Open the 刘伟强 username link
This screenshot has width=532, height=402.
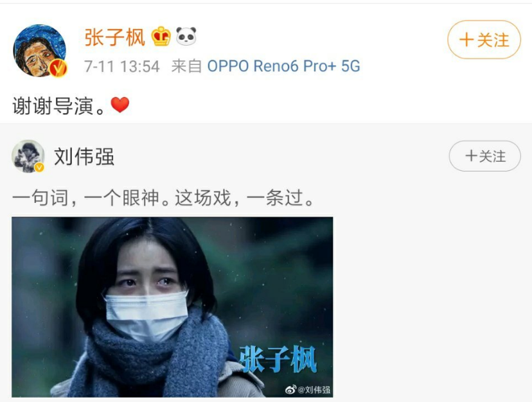84,157
